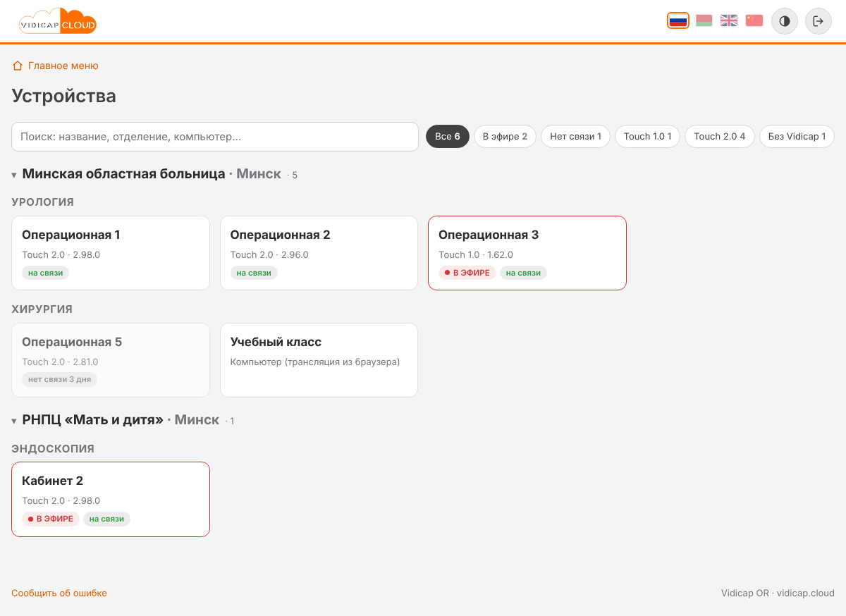This screenshot has height=616, width=846.
Task: Choose the British flag for English
Action: [729, 21]
